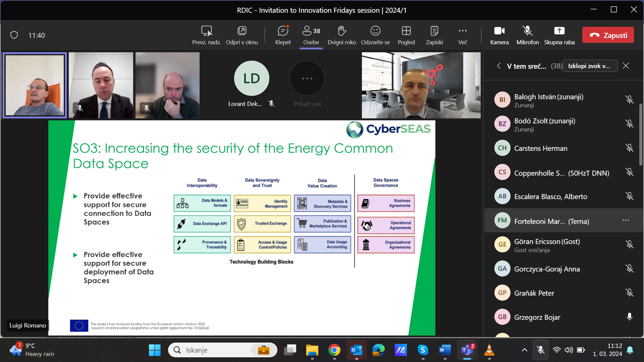
Task: Open Google Chrome from taskbar
Action: (334, 350)
